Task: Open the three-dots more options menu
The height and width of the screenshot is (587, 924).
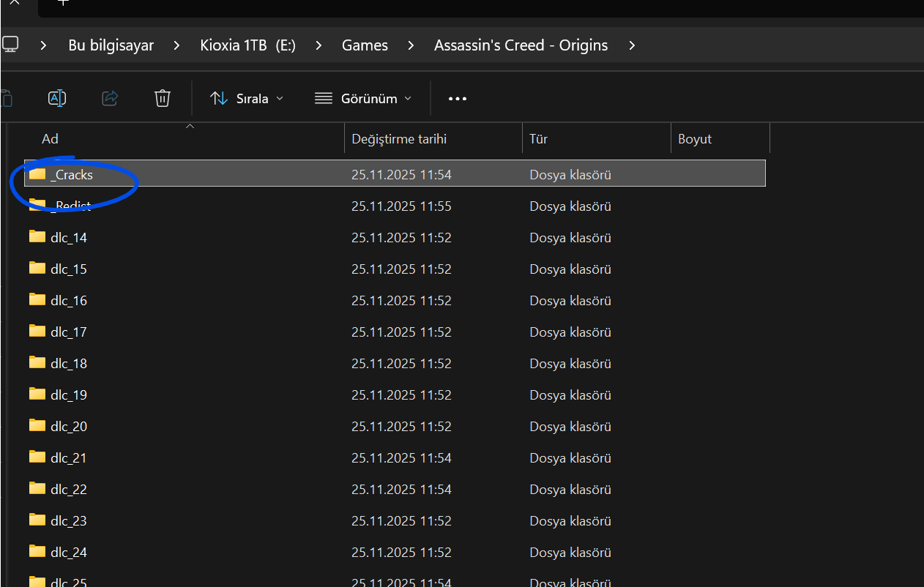Action: 458,99
